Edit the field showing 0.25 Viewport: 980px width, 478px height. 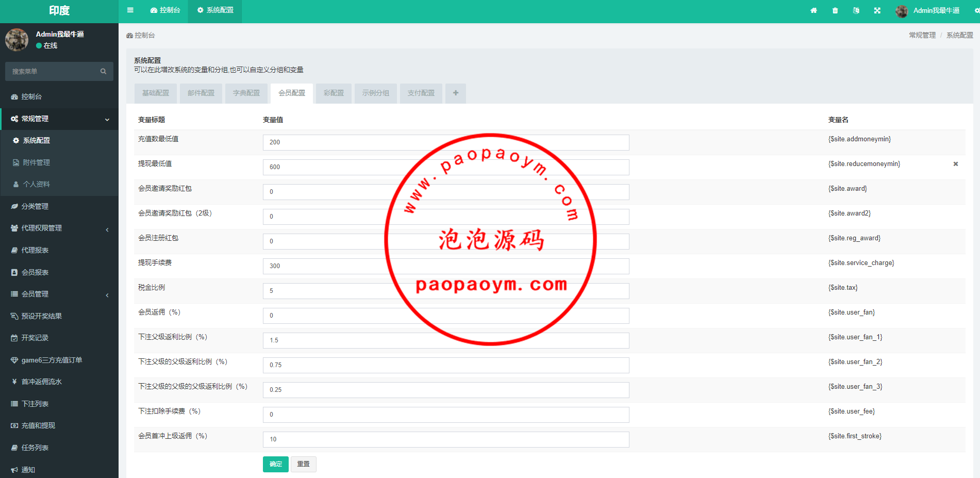tap(446, 390)
